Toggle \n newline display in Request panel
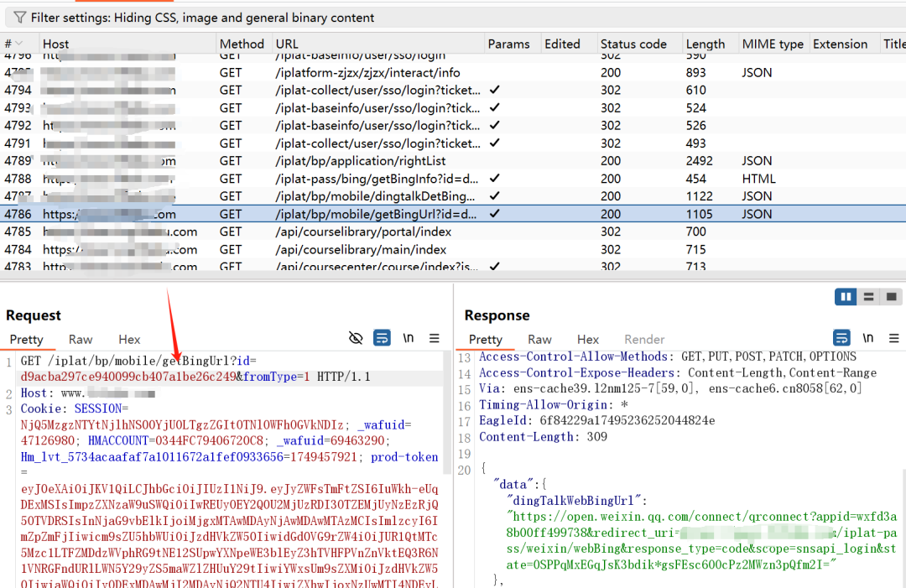The height and width of the screenshot is (588, 906). point(408,338)
